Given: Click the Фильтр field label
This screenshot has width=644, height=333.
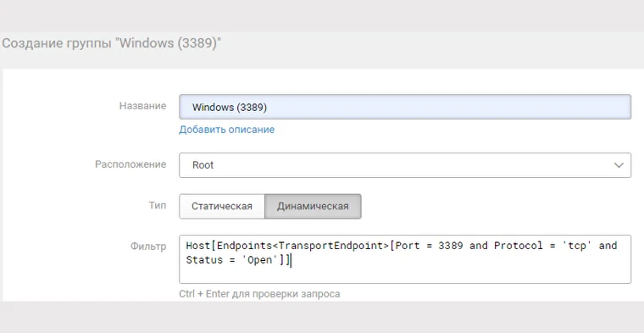Looking at the screenshot, I should pos(148,247).
